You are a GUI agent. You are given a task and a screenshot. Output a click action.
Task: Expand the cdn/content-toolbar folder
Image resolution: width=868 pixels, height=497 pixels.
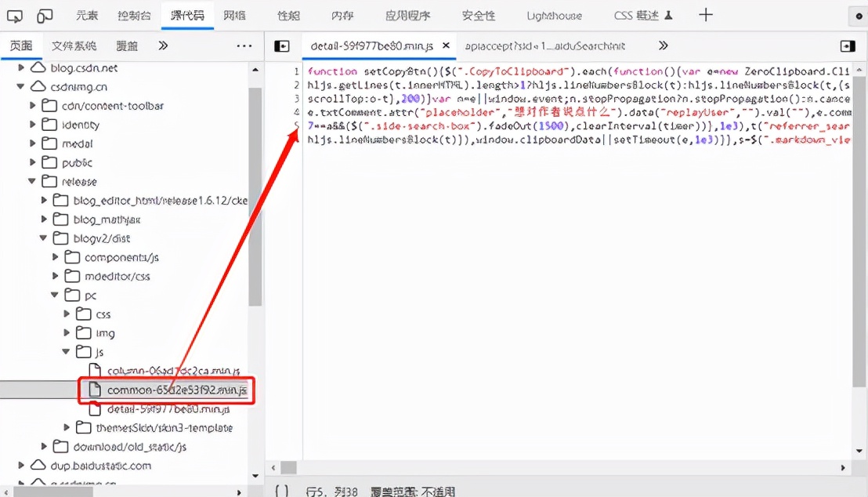tap(33, 105)
